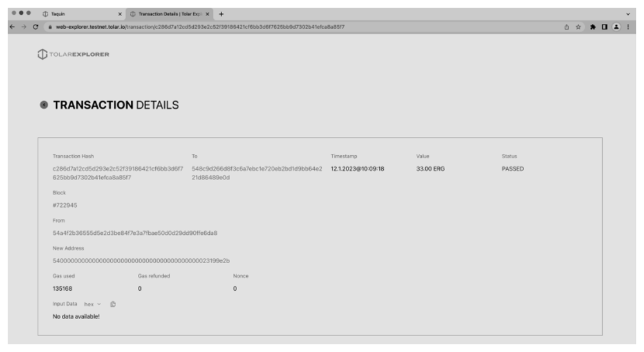
Task: Expand the tab search chevron
Action: coord(628,14)
